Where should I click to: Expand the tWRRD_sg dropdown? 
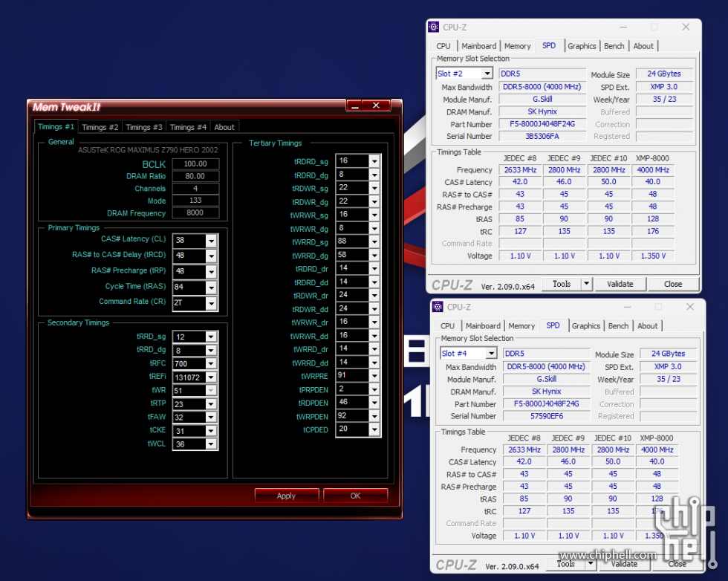coord(374,241)
